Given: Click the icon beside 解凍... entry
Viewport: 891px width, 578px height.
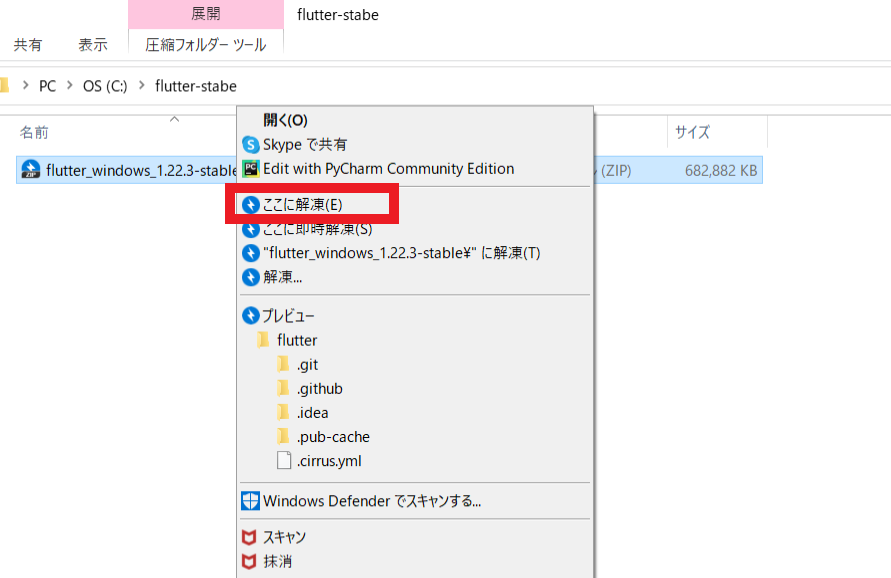Looking at the screenshot, I should pyautogui.click(x=251, y=277).
